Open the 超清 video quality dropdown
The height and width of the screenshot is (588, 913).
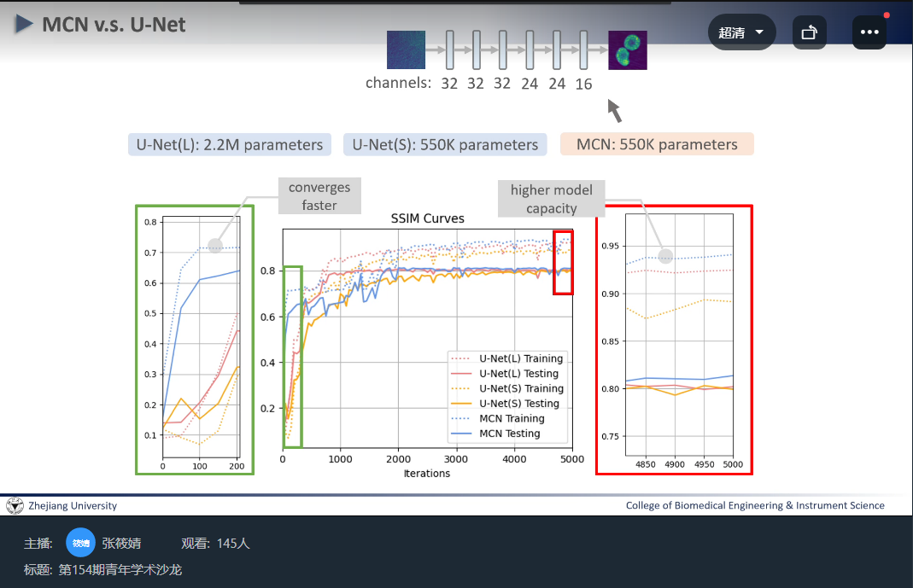point(740,32)
